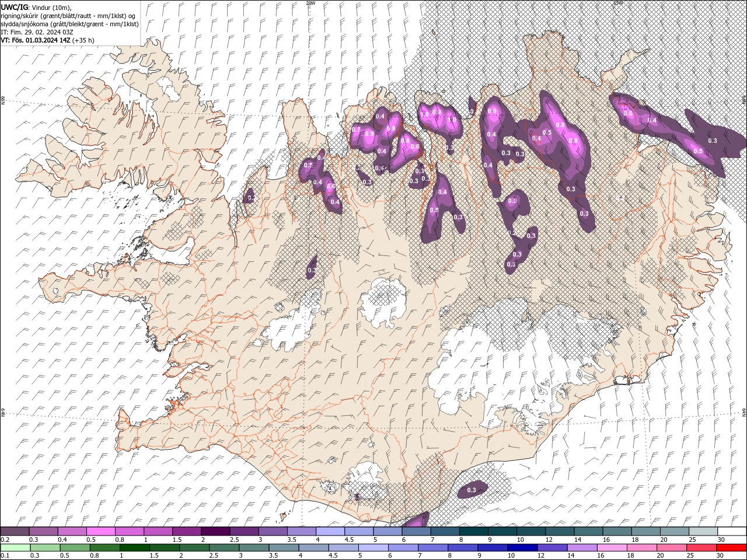Click the 'Vindur (10m)' label
The image size is (747, 560).
[51, 7]
